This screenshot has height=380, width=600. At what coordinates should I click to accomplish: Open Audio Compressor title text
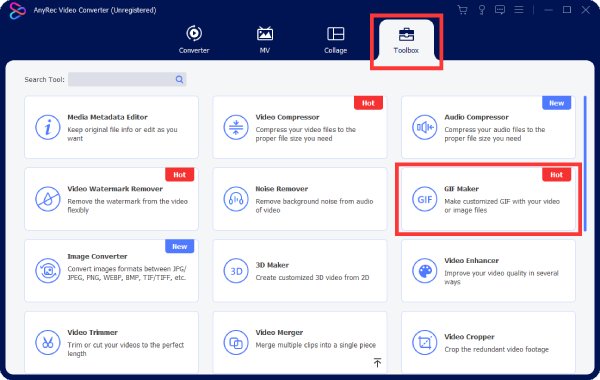point(476,117)
